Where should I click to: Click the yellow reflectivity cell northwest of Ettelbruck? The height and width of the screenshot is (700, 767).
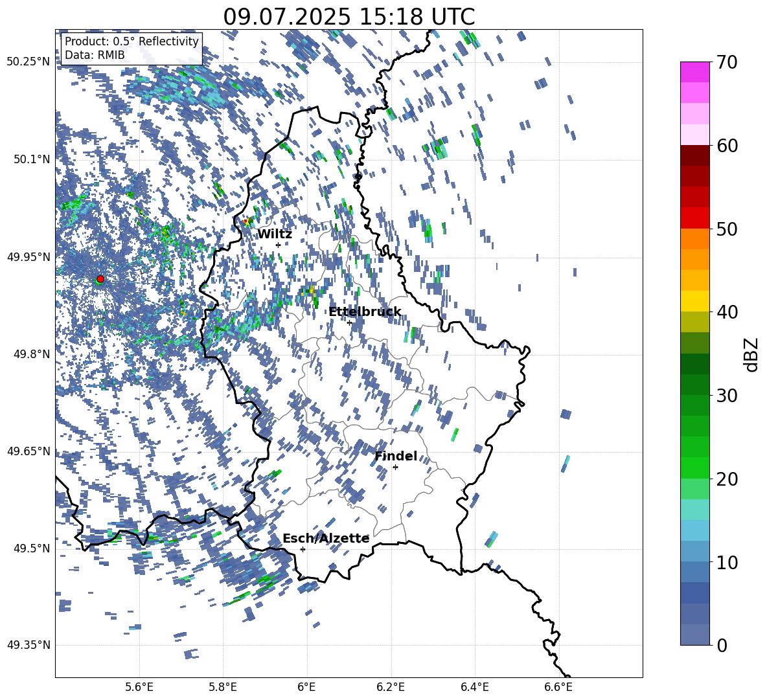point(312,290)
